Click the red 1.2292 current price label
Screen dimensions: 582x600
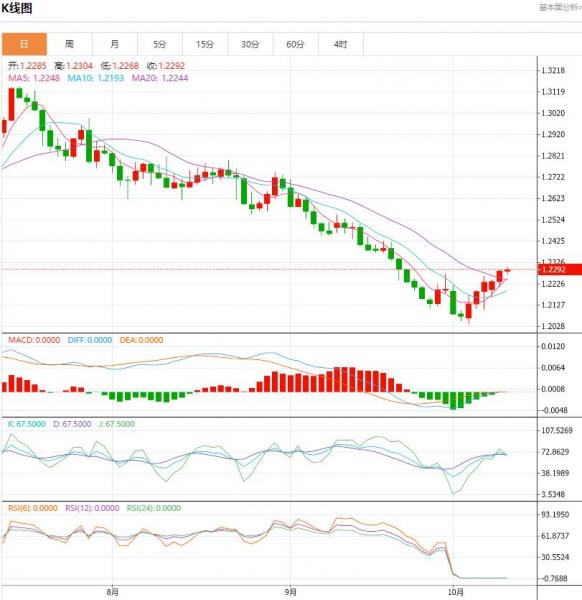point(560,269)
